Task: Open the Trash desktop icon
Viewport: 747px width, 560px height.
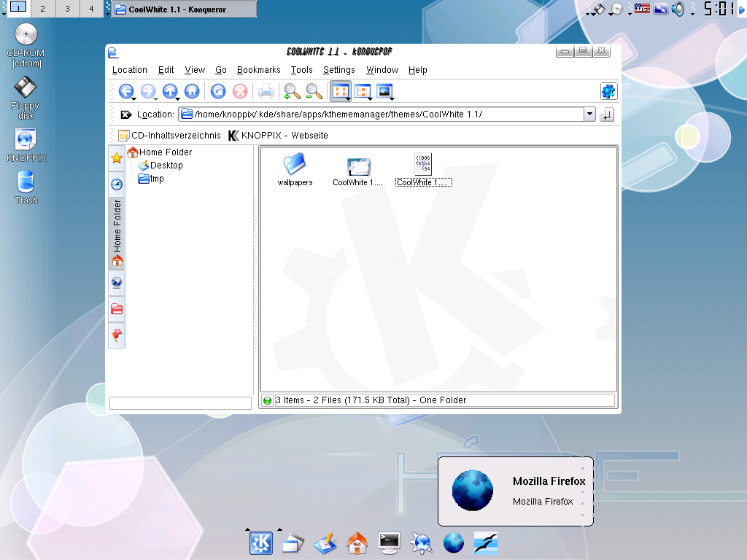Action: point(26,187)
